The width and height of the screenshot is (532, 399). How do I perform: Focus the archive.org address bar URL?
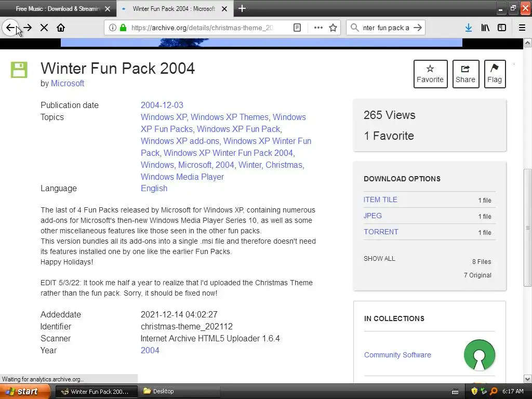[x=202, y=28]
